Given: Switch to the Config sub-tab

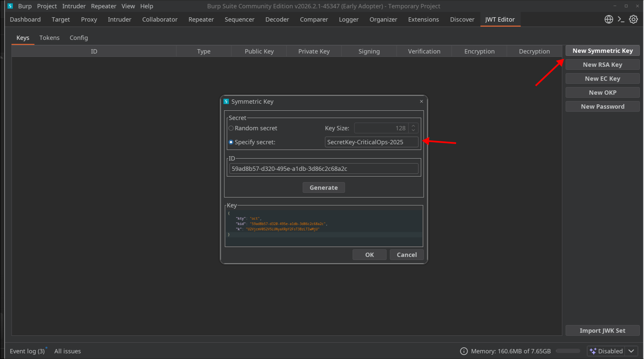Looking at the screenshot, I should [79, 38].
